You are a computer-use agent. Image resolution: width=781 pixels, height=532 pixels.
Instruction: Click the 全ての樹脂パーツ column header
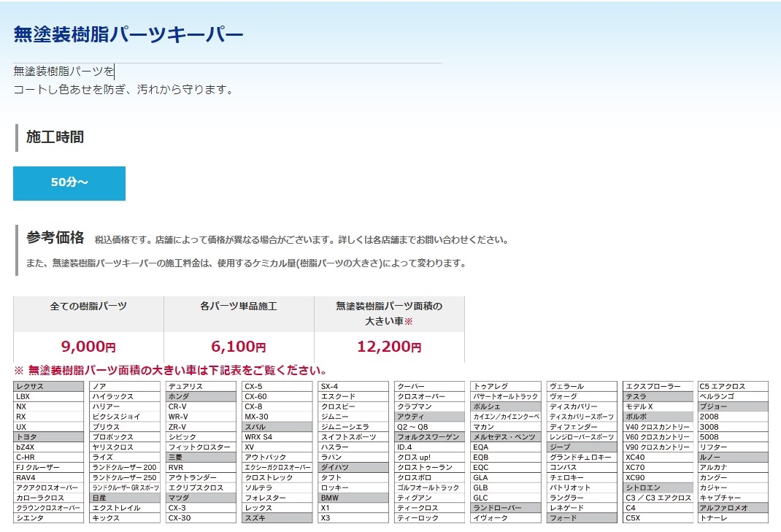(88, 307)
